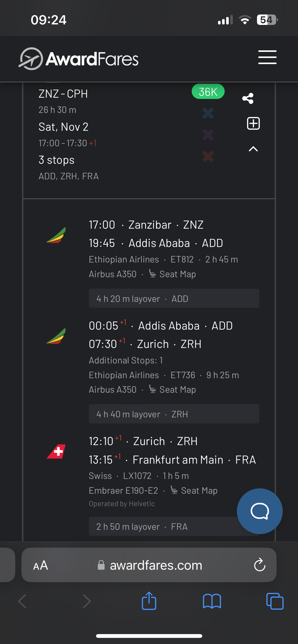Tap the red unavailable X marker
This screenshot has width=298, height=644.
[208, 156]
